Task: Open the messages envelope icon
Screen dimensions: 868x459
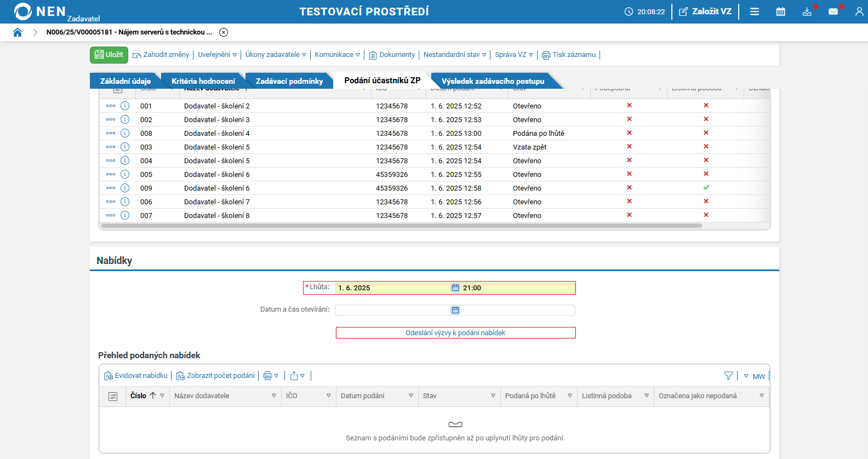Action: point(833,12)
